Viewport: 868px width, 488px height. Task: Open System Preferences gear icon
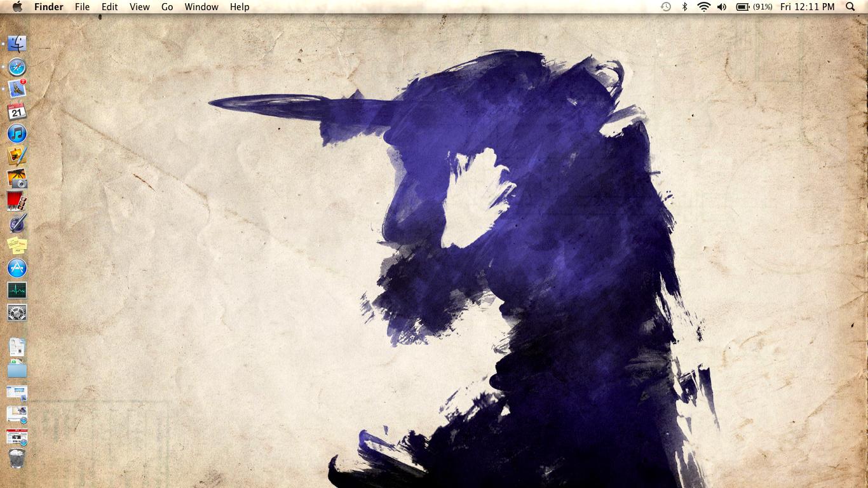click(x=17, y=313)
